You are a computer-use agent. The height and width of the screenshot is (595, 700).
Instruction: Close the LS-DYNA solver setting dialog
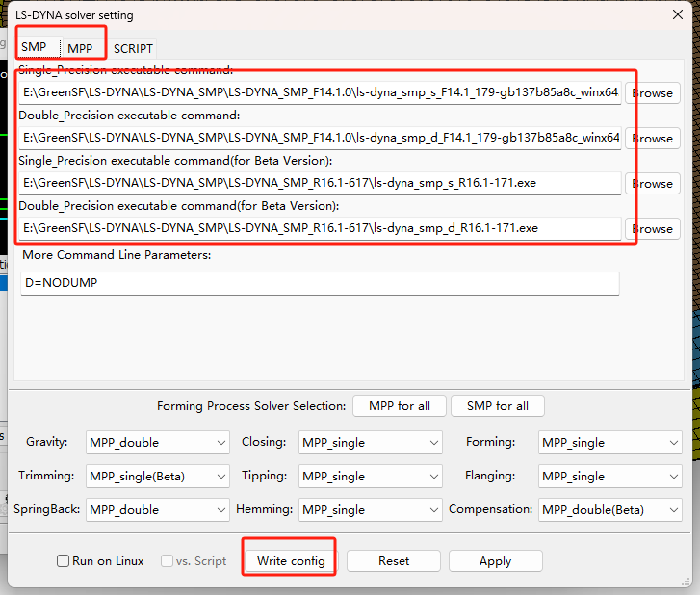677,14
